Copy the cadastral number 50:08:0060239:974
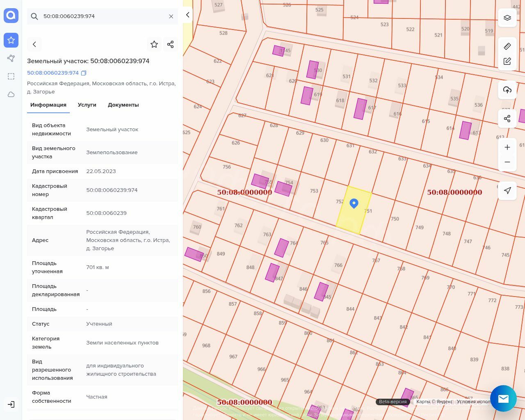 [84, 73]
